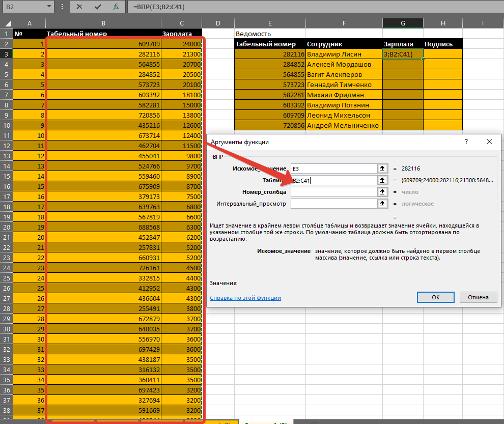The width and height of the screenshot is (504, 424).
Task: Open Insert Function fx icon
Action: coord(116,7)
